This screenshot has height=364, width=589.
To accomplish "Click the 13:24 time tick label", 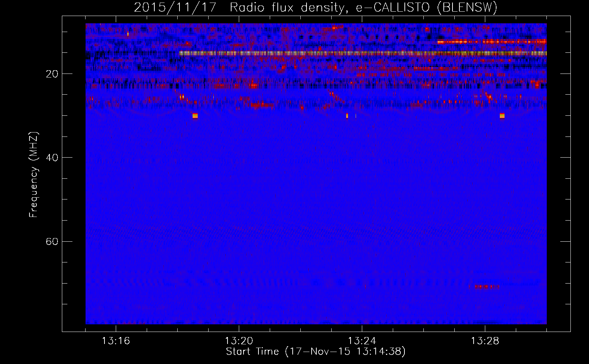I will pyautogui.click(x=362, y=341).
